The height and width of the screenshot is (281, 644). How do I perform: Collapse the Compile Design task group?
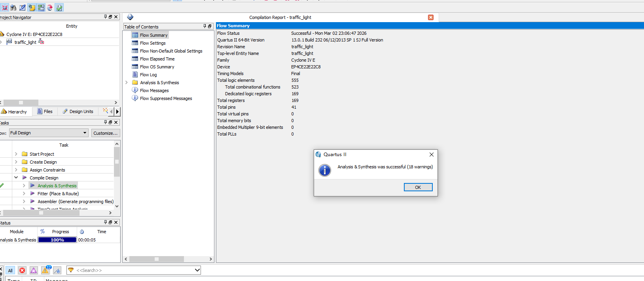[16, 177]
